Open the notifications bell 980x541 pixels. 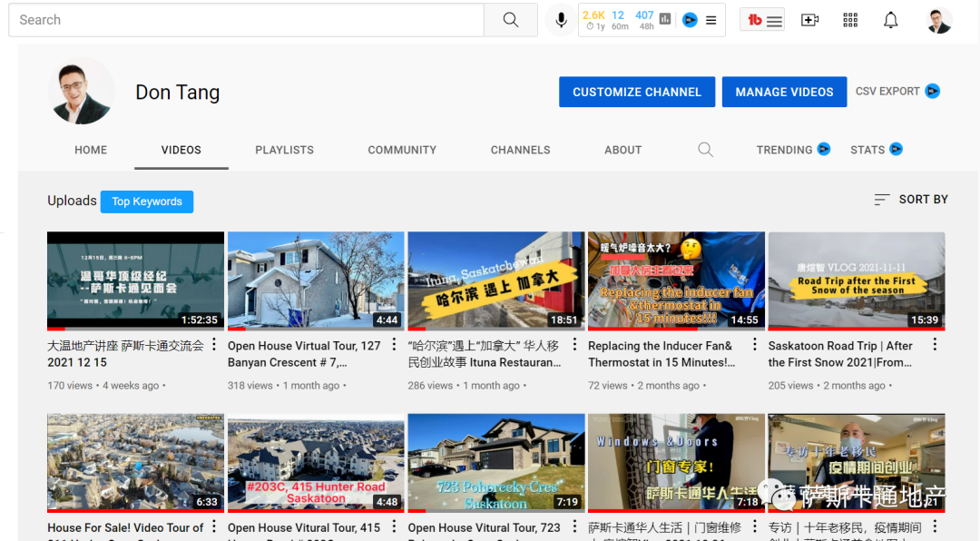(891, 20)
